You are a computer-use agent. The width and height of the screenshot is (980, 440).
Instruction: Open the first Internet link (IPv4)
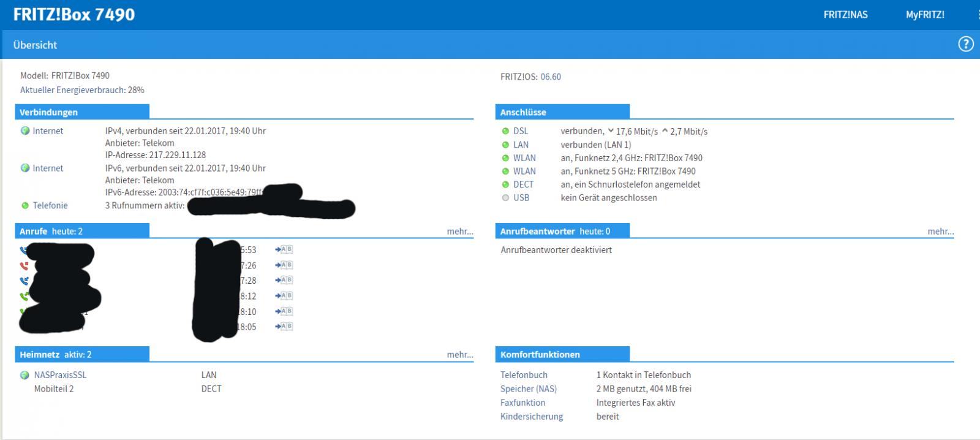(48, 131)
